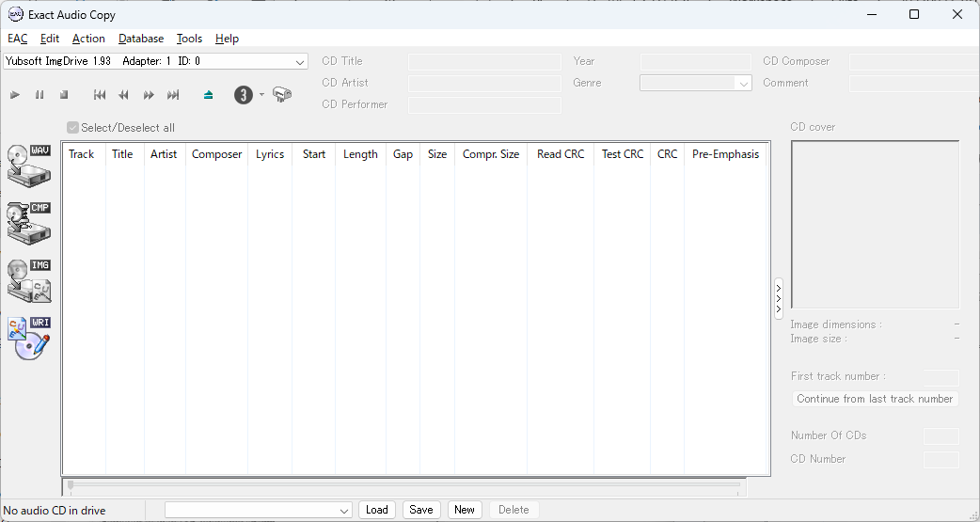Open the Action menu

88,39
